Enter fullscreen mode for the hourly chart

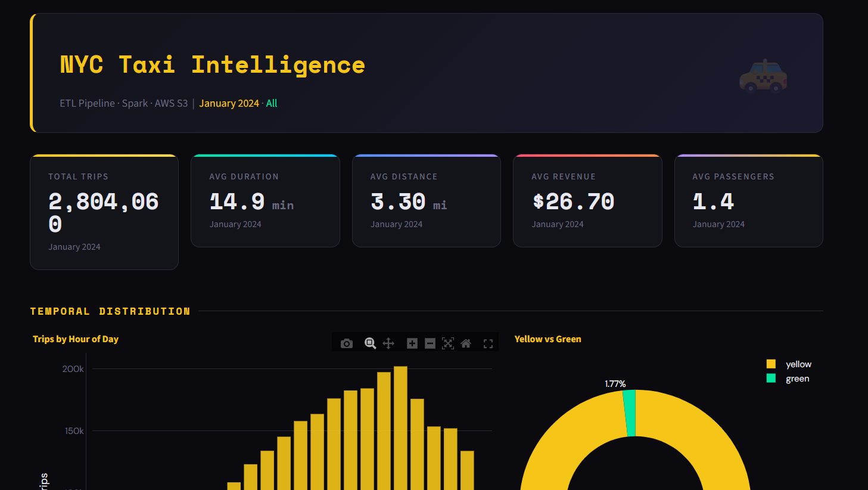coord(487,343)
